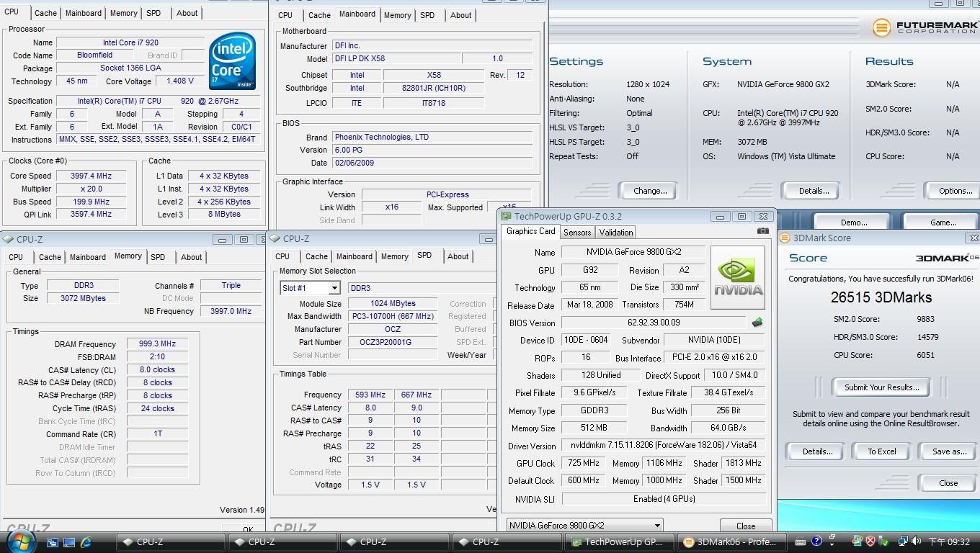
Task: Click the GPU-Z camera screenshot icon
Action: pos(762,231)
